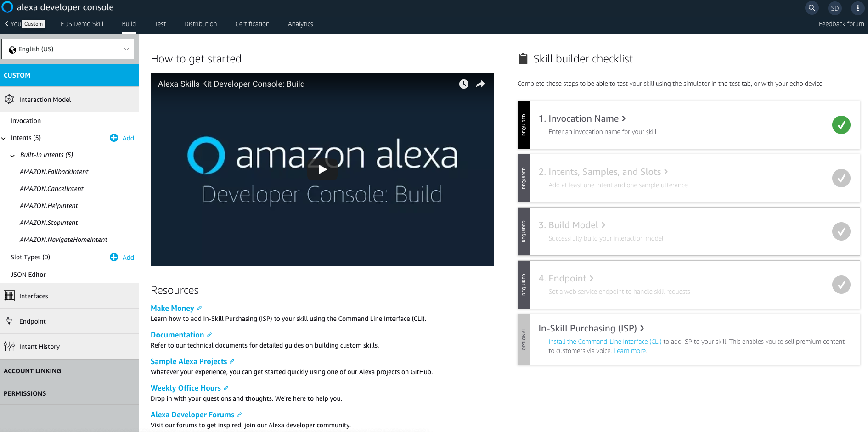Open search with the magnifier icon
This screenshot has height=432, width=868.
click(812, 8)
